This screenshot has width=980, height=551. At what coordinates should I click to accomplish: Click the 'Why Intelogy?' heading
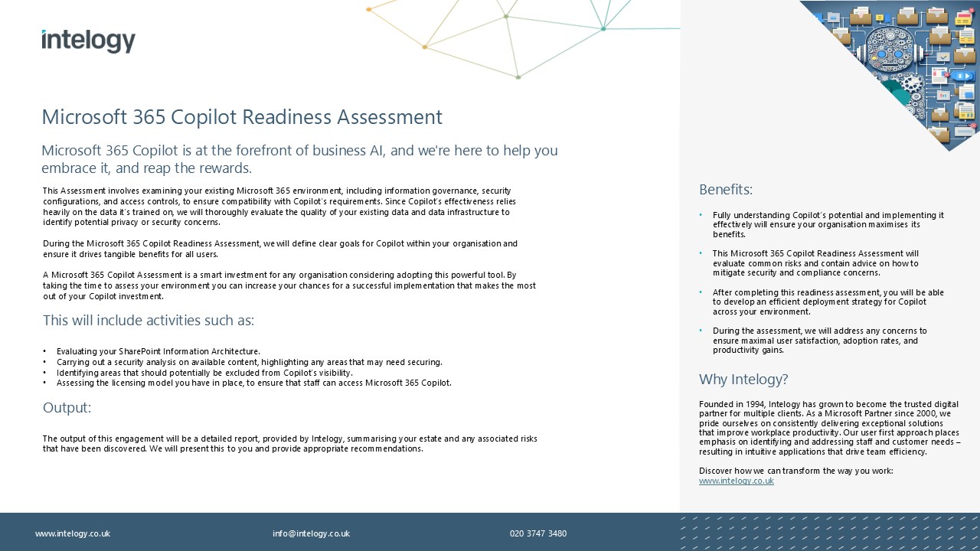coord(743,379)
